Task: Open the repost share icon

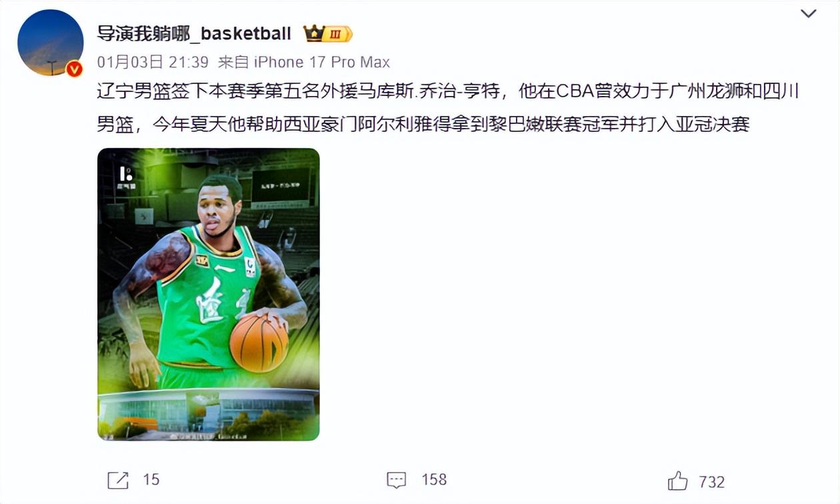Action: click(118, 480)
